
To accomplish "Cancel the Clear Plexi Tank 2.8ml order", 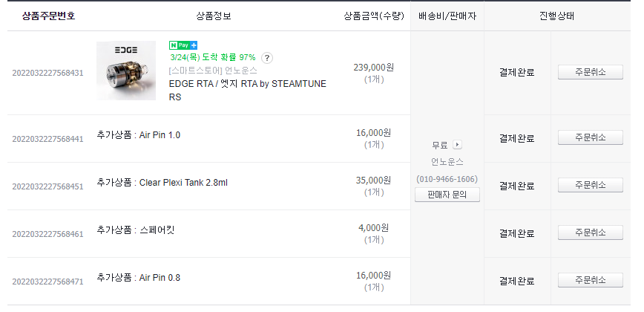I will click(590, 185).
